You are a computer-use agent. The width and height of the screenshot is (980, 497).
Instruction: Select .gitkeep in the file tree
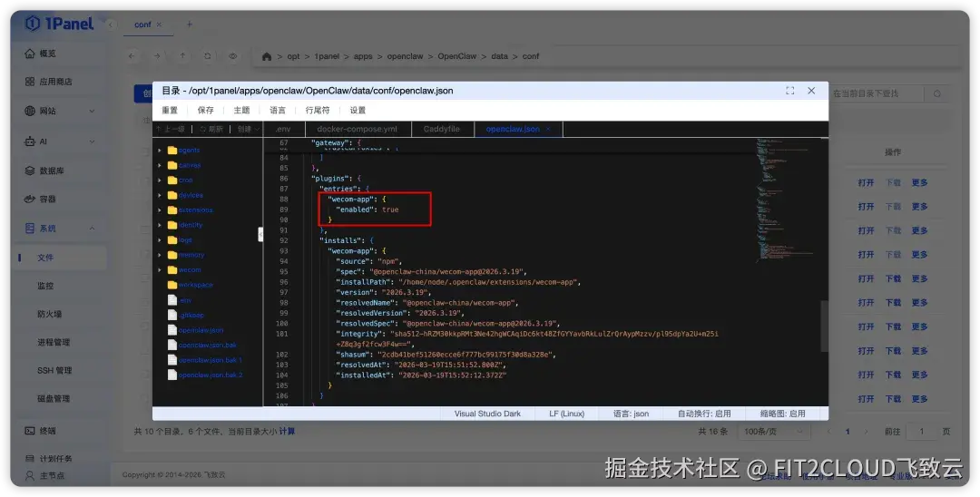click(x=191, y=316)
